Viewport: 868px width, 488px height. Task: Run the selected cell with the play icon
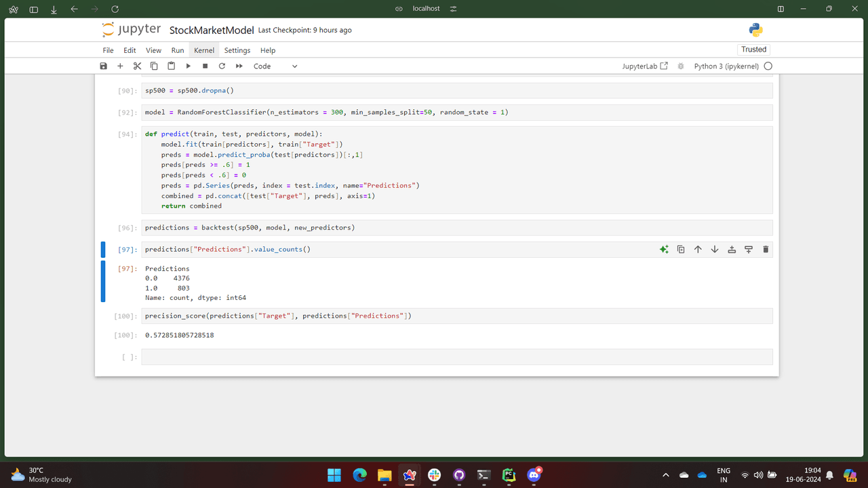[188, 66]
